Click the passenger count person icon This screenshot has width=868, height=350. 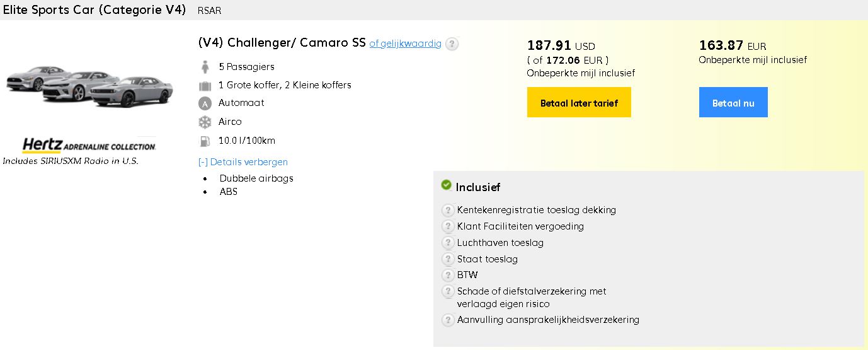[205, 67]
